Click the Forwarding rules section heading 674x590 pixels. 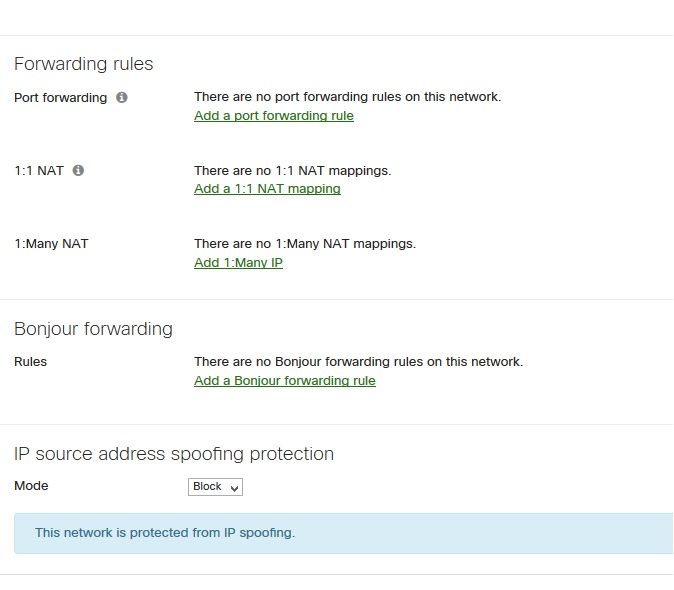(x=84, y=64)
